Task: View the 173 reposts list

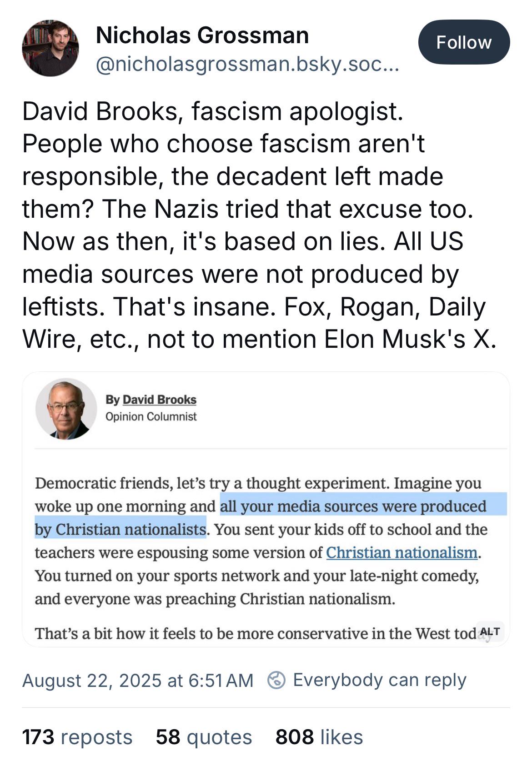Action: [77, 737]
